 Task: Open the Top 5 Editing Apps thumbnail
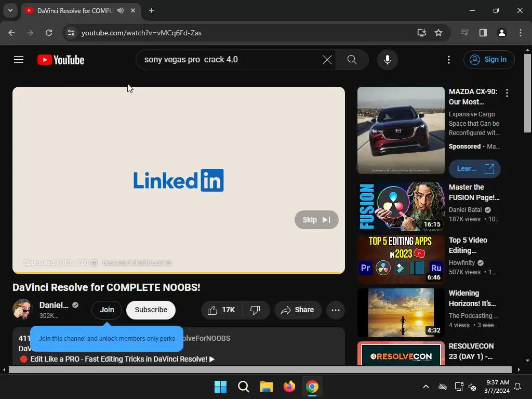pos(401,260)
